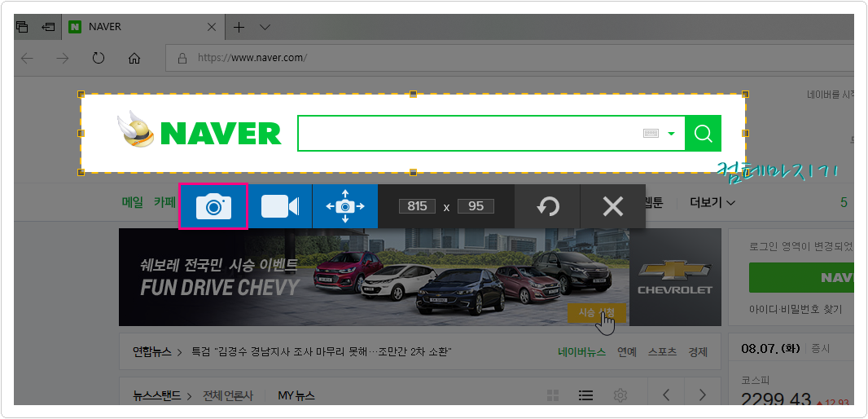This screenshot has width=868, height=419.
Task: Reset the capture selection with undo arrow
Action: tap(548, 206)
